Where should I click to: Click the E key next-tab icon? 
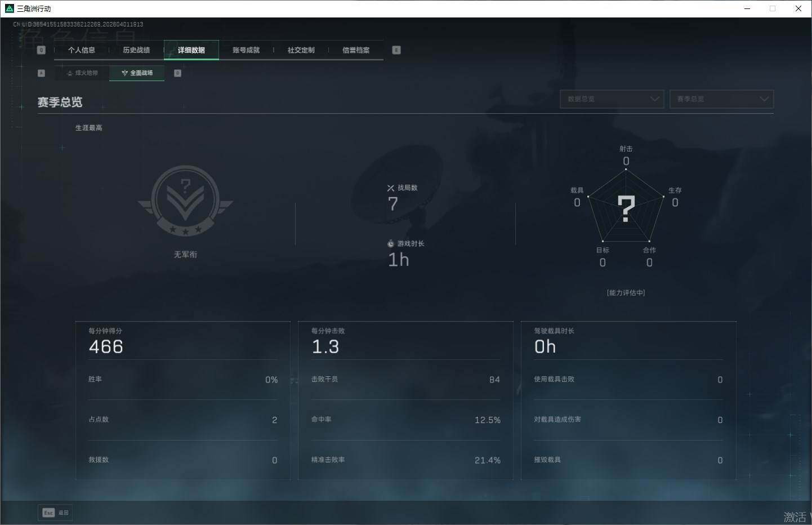click(x=396, y=50)
